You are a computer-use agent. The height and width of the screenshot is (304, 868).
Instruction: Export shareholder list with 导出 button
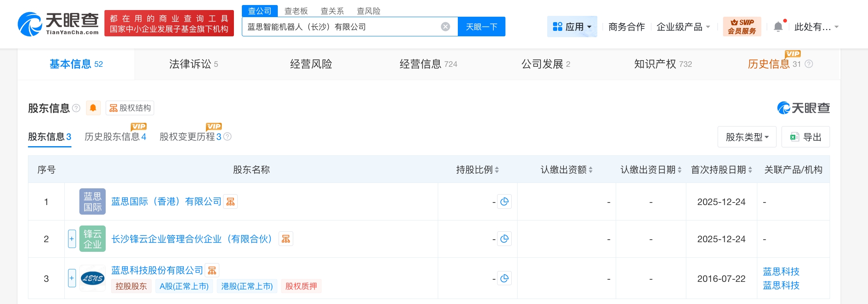tap(805, 137)
